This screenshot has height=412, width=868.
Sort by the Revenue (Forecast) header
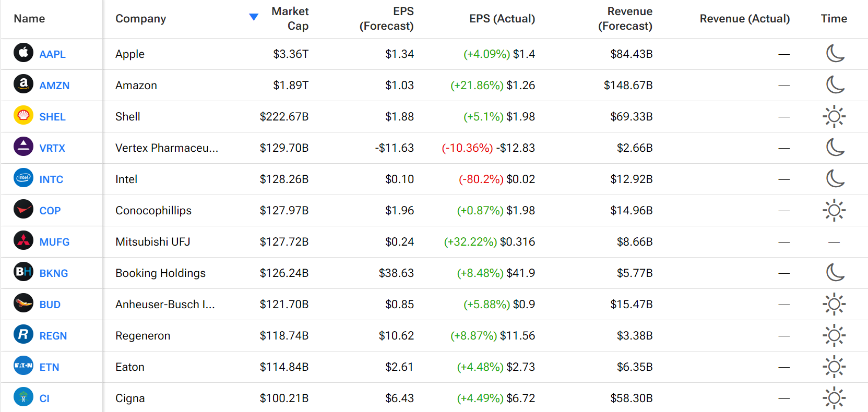625,19
